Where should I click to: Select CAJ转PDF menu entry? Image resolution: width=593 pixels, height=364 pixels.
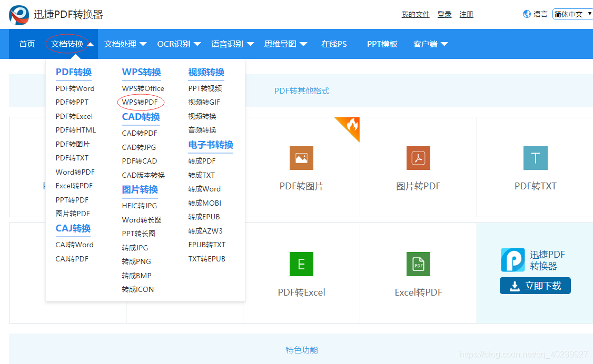[72, 259]
